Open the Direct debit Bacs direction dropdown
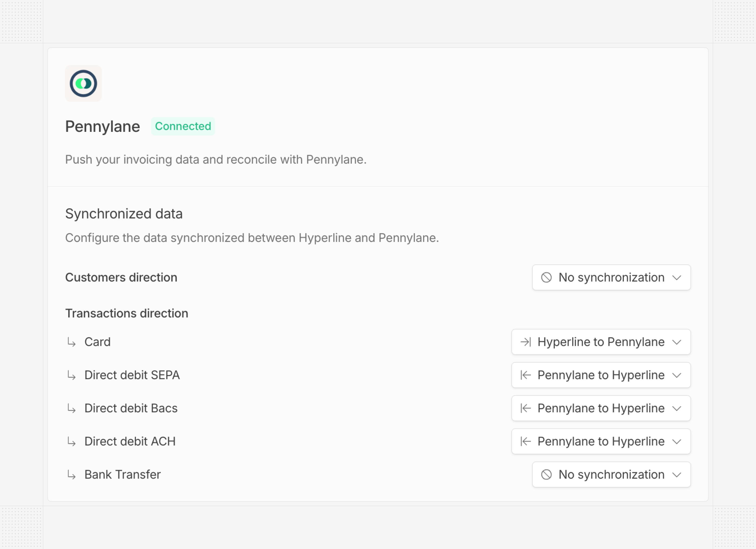This screenshot has width=756, height=549. (601, 408)
